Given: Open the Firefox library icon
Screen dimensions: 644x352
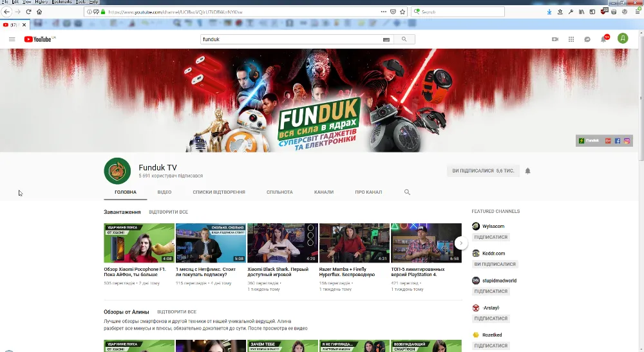Looking at the screenshot, I should click(x=582, y=12).
